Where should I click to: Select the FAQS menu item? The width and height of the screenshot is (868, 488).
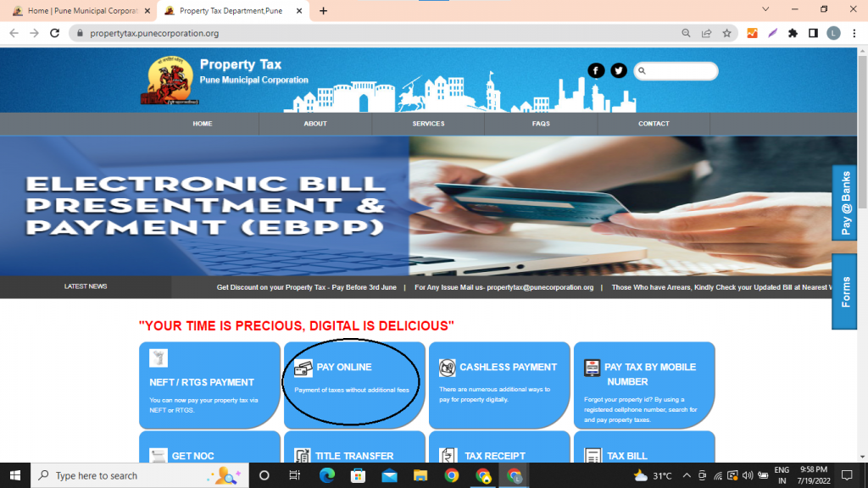541,123
